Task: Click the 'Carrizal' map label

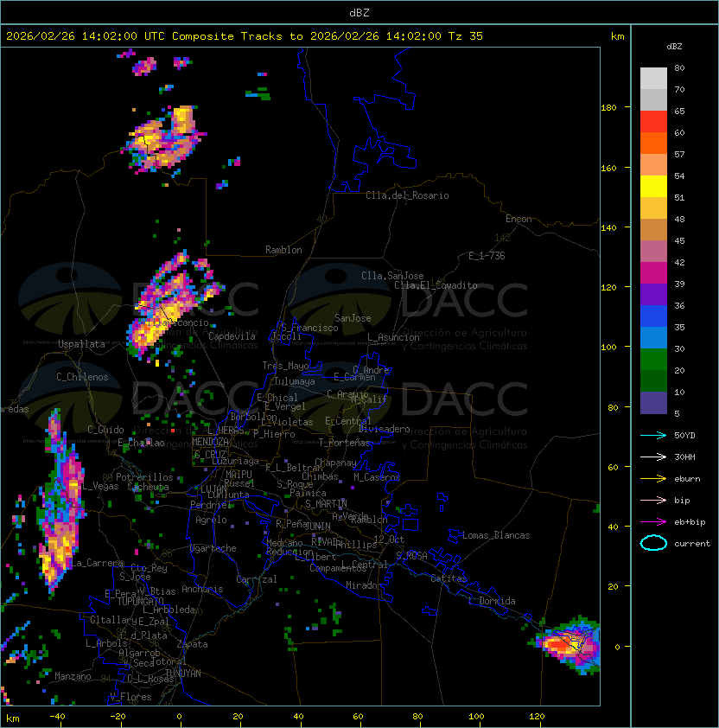Action: click(257, 579)
